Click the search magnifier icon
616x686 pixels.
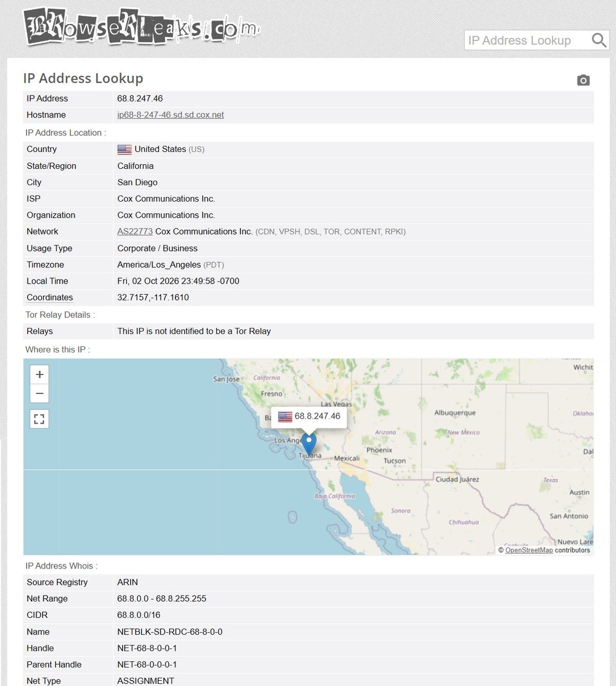[x=599, y=40]
